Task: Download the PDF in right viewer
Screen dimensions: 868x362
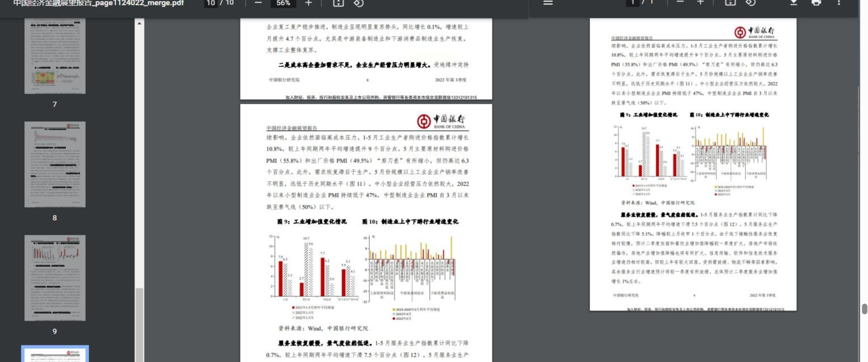Action: tap(793, 3)
